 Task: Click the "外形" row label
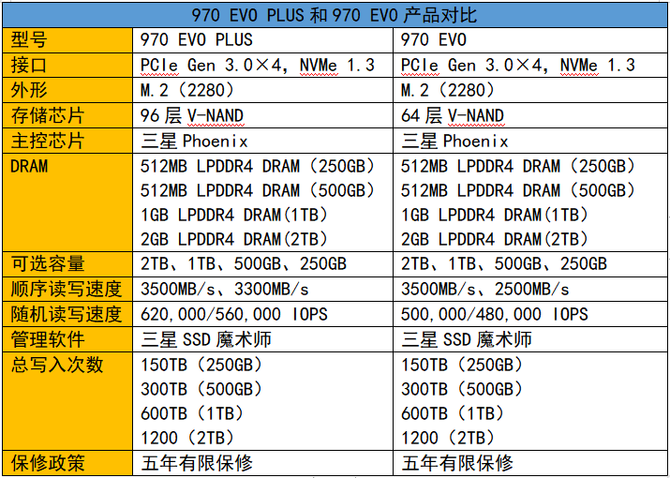(x=29, y=90)
